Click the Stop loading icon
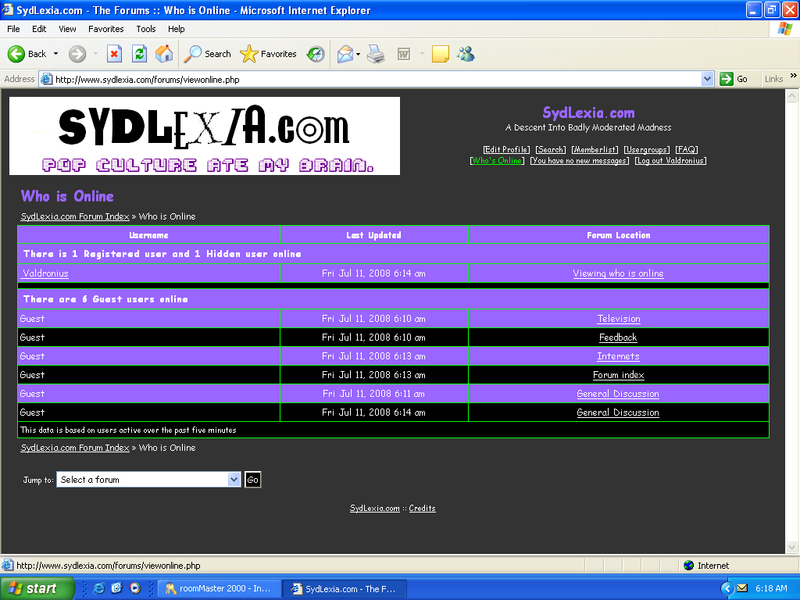This screenshot has width=800, height=600. pos(114,54)
